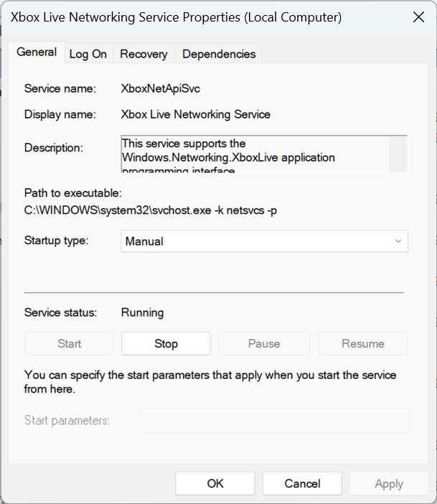Click the Path to executable label
Image resolution: width=437 pixels, height=504 pixels.
coord(73,193)
